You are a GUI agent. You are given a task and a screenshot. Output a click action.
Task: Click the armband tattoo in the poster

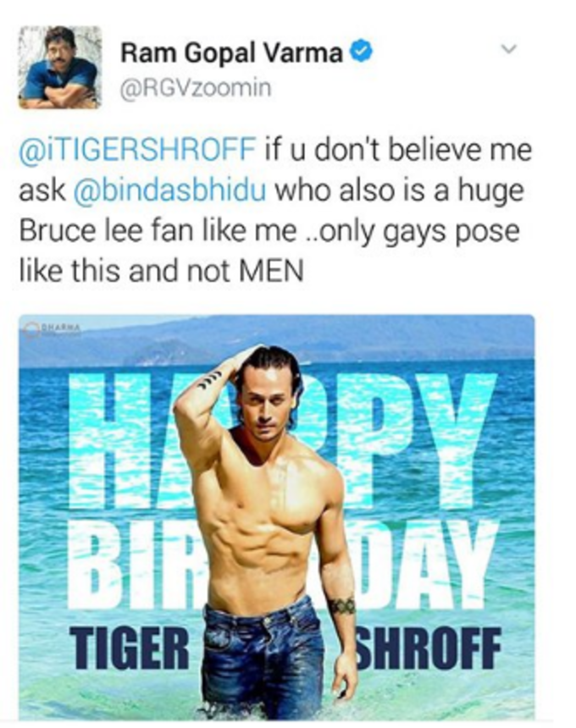(x=342, y=606)
